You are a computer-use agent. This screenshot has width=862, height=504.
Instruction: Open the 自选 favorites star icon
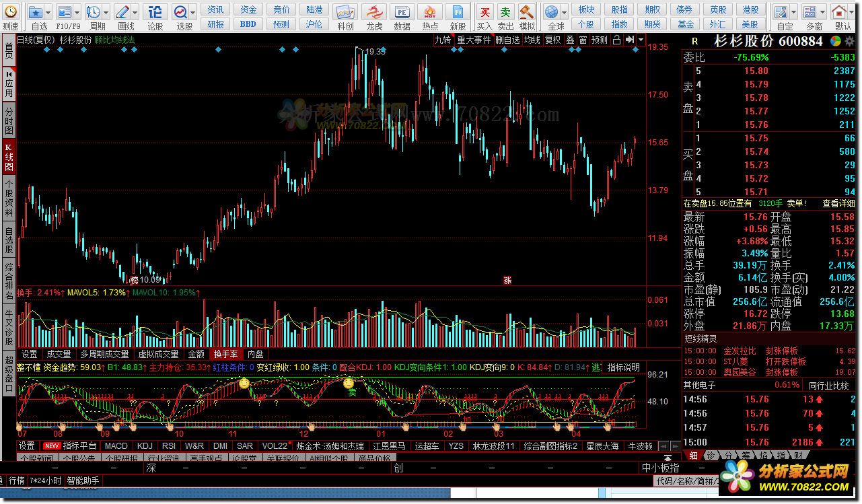[35, 12]
